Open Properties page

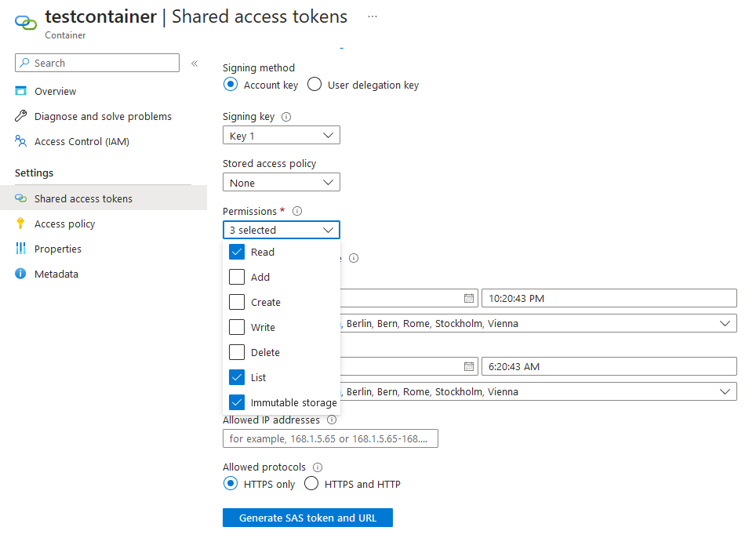point(58,249)
